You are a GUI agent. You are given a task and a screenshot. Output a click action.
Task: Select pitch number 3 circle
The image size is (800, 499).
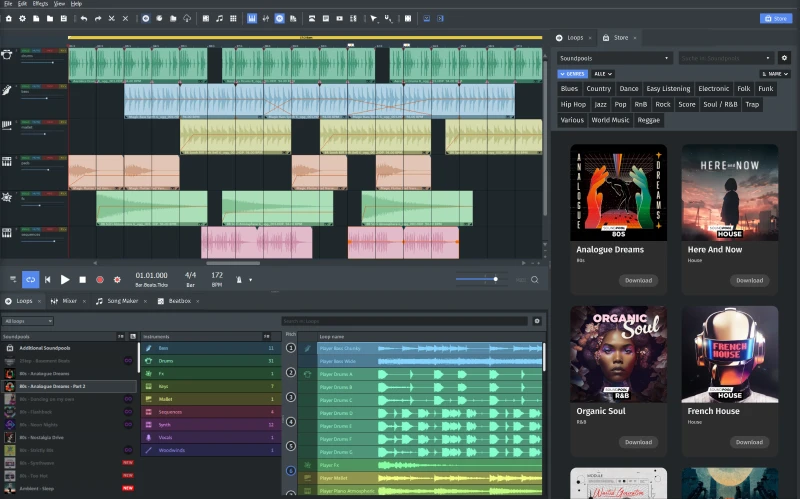pos(291,397)
